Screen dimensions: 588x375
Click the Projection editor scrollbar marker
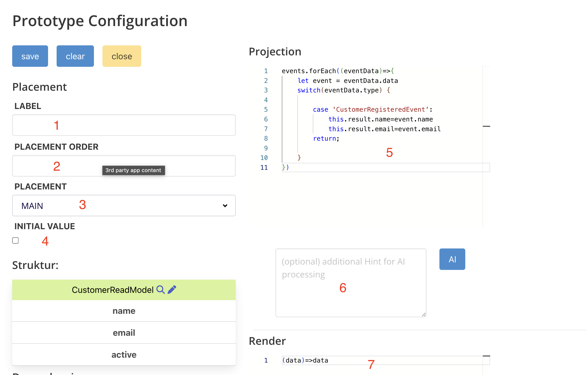487,126
